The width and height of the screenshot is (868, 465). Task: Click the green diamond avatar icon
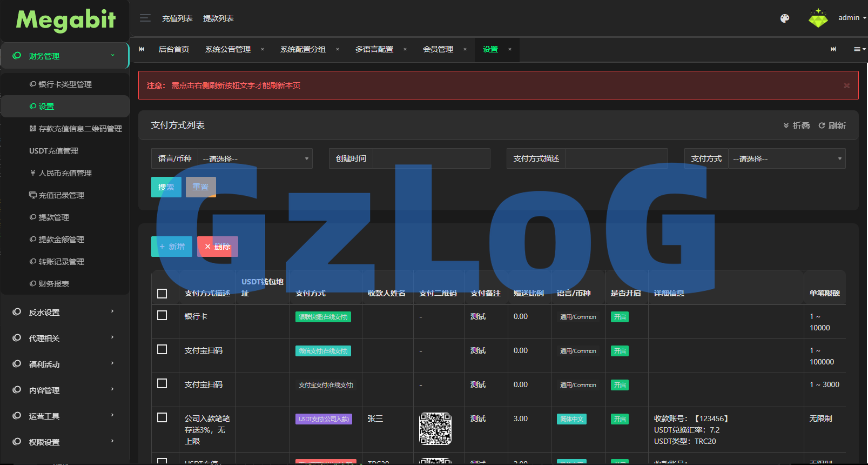818,18
